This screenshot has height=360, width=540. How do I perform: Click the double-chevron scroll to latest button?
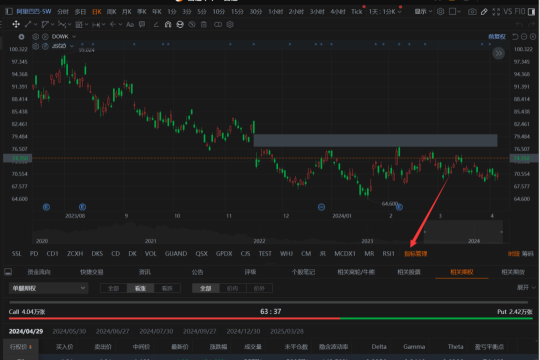click(498, 53)
